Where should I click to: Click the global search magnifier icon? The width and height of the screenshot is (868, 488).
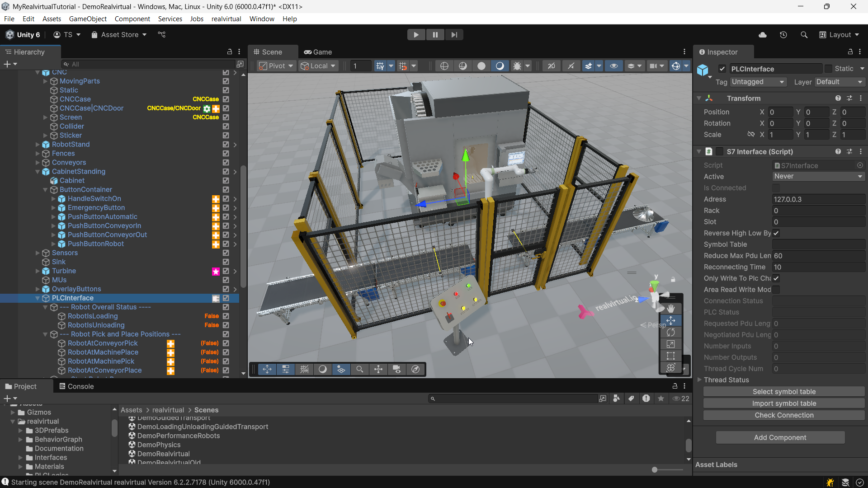click(804, 35)
